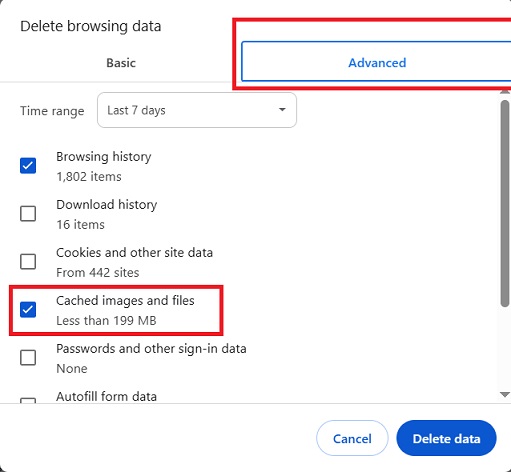Click the Delete data button
This screenshot has width=511, height=472.
446,438
